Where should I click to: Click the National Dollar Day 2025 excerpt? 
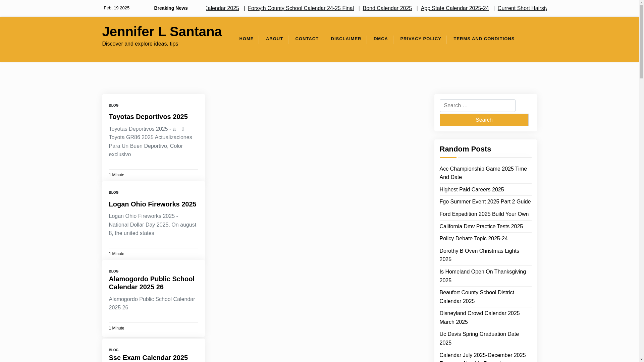point(152,225)
